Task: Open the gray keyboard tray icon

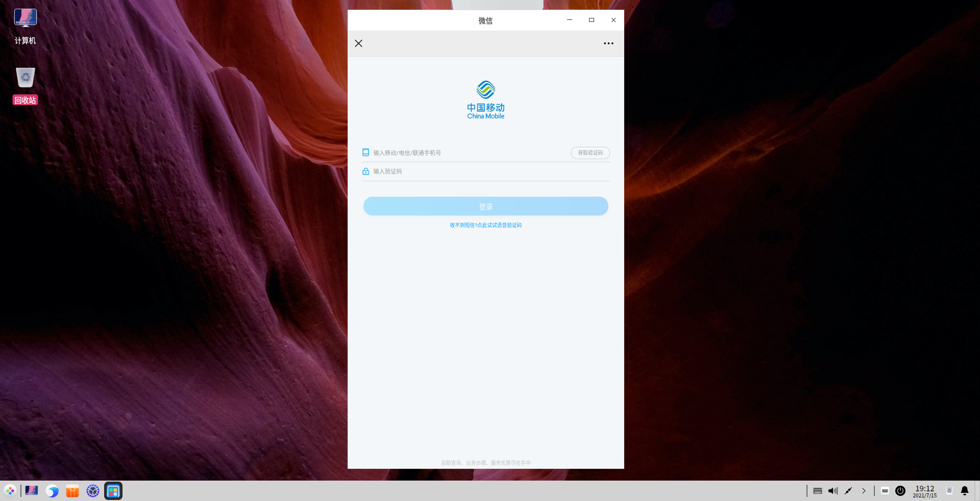Action: pyautogui.click(x=818, y=491)
